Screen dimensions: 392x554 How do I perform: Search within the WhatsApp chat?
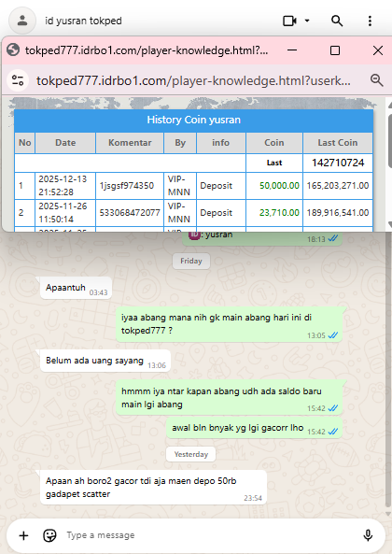point(337,21)
